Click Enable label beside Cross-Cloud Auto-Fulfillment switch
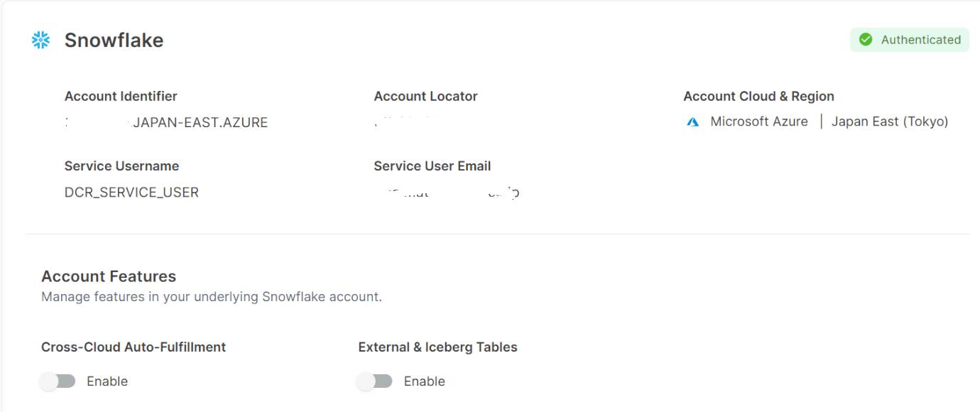Image resolution: width=980 pixels, height=412 pixels. pos(107,381)
